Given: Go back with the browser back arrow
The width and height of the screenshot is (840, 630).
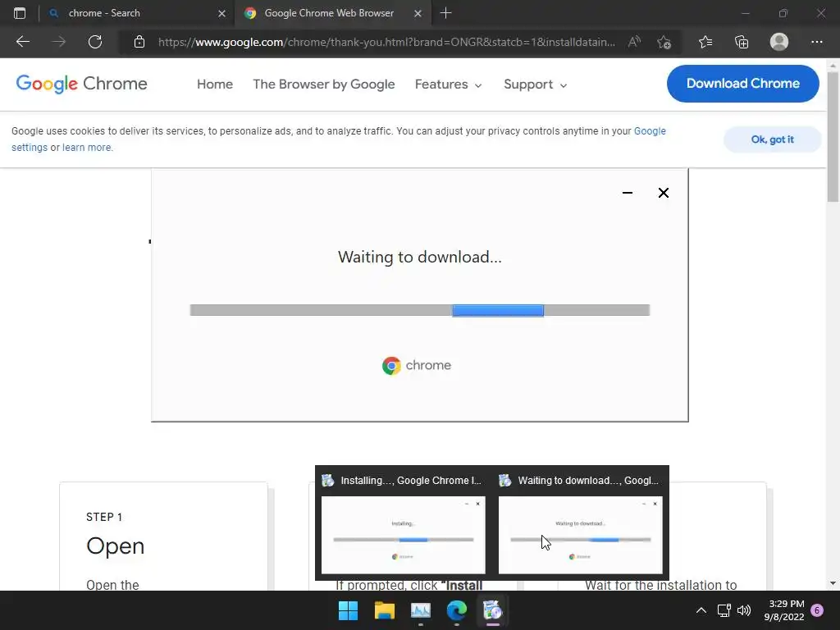Looking at the screenshot, I should (x=22, y=42).
